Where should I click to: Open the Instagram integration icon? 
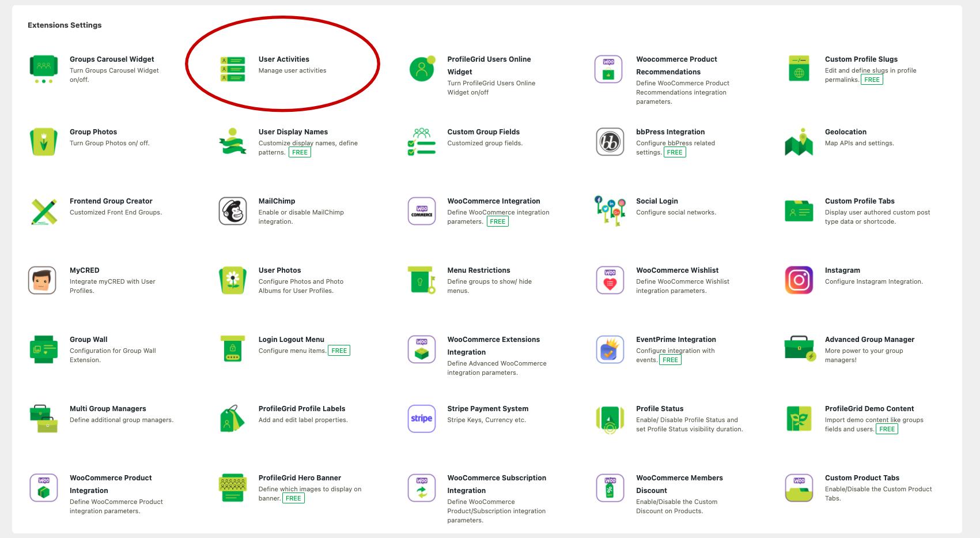(799, 280)
